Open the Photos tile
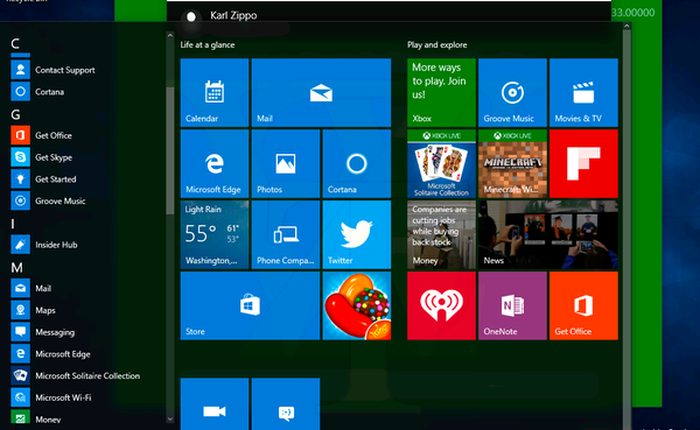This screenshot has height=430, width=700. point(285,163)
